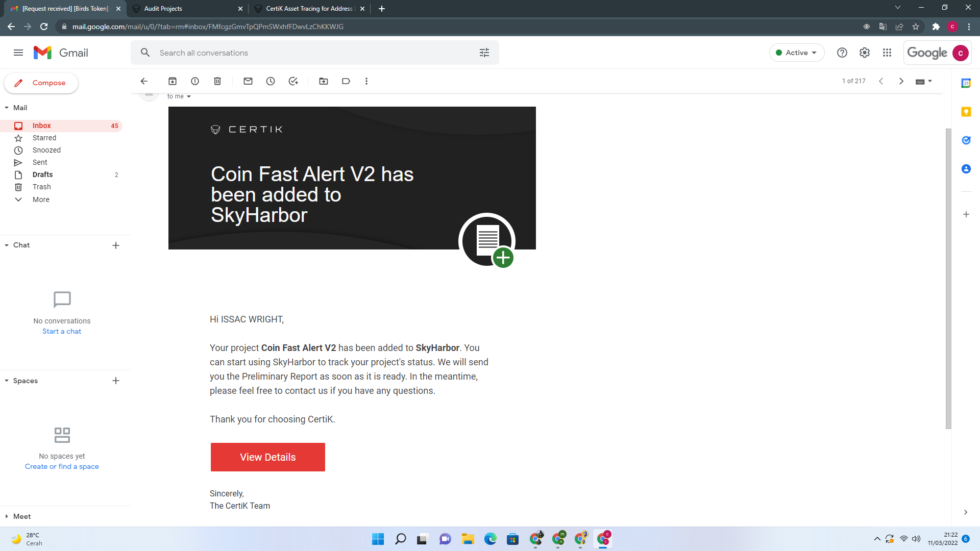This screenshot has width=980, height=551.
Task: Open the Drafts folder
Action: [x=61, y=174]
